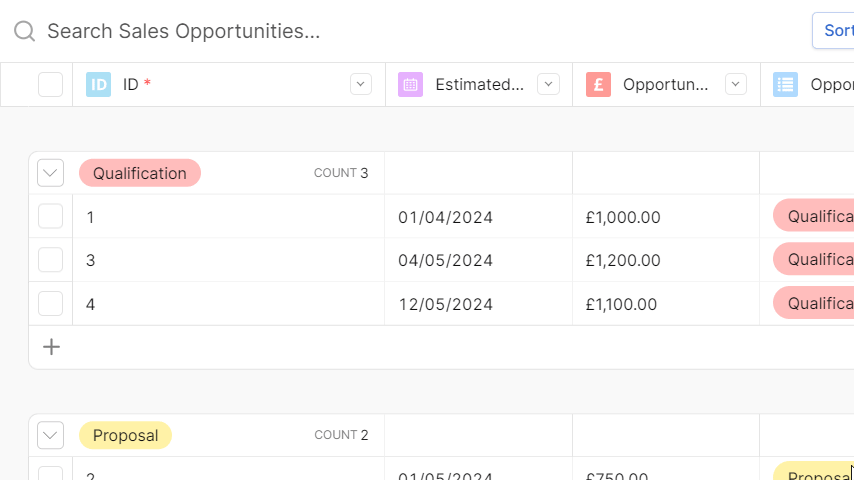Screen dimensions: 854x480
Task: Check the checkbox for row ID 1
Action: click(51, 216)
